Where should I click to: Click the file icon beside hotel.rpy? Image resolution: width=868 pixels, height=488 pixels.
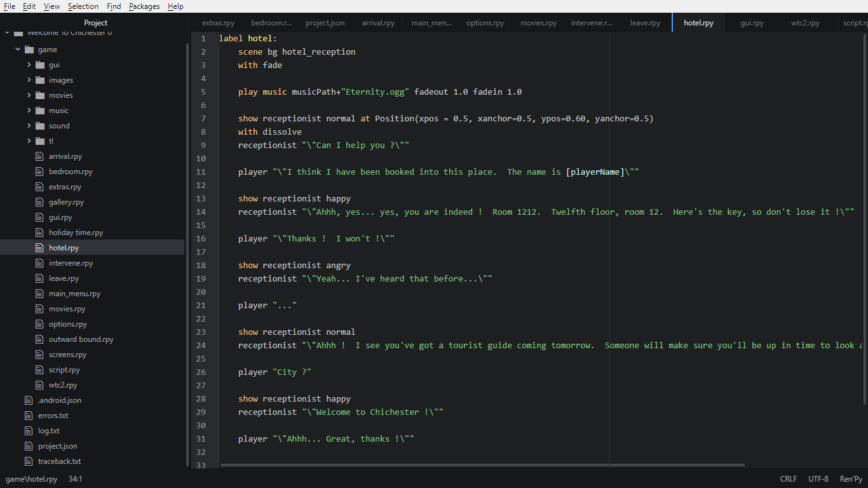coord(39,247)
